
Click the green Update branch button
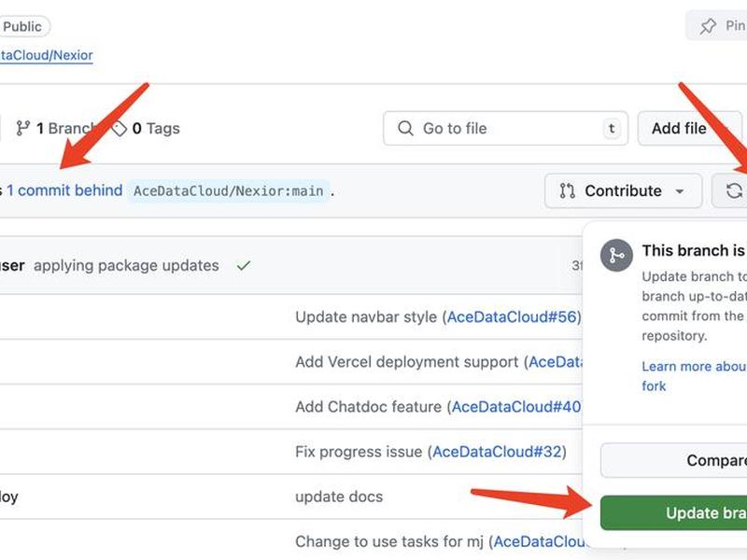pyautogui.click(x=673, y=512)
